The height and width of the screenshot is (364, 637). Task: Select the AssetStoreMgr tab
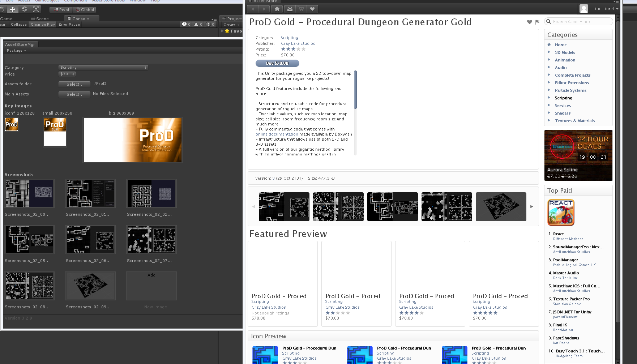(20, 44)
